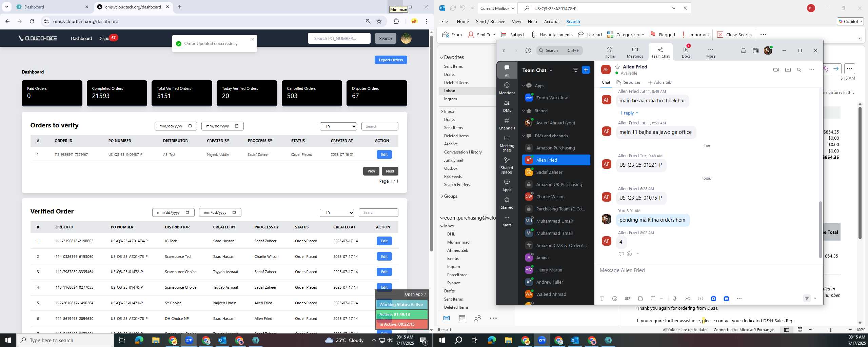Click Next in Orders to verify pagination
This screenshot has width=868, height=347.
tap(390, 171)
